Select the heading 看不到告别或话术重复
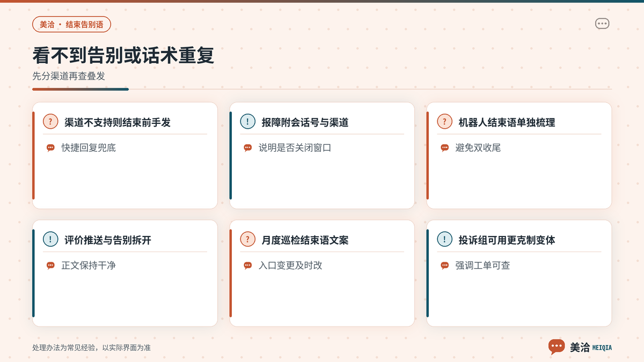The image size is (644, 362). point(123,56)
